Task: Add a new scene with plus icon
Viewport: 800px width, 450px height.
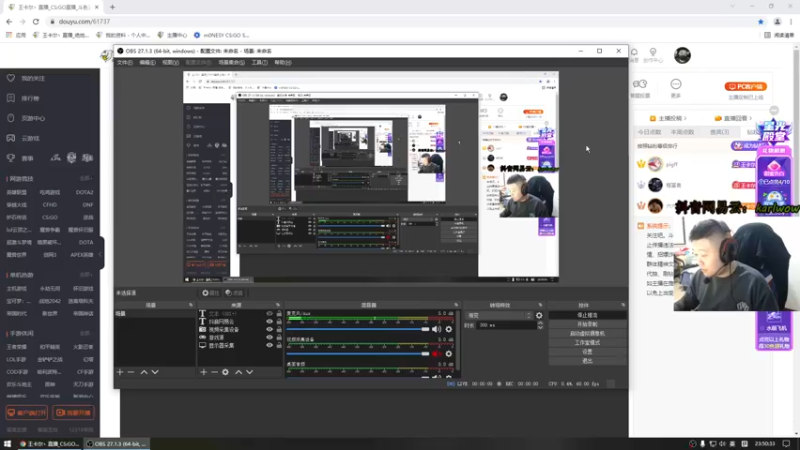Action: 120,372
